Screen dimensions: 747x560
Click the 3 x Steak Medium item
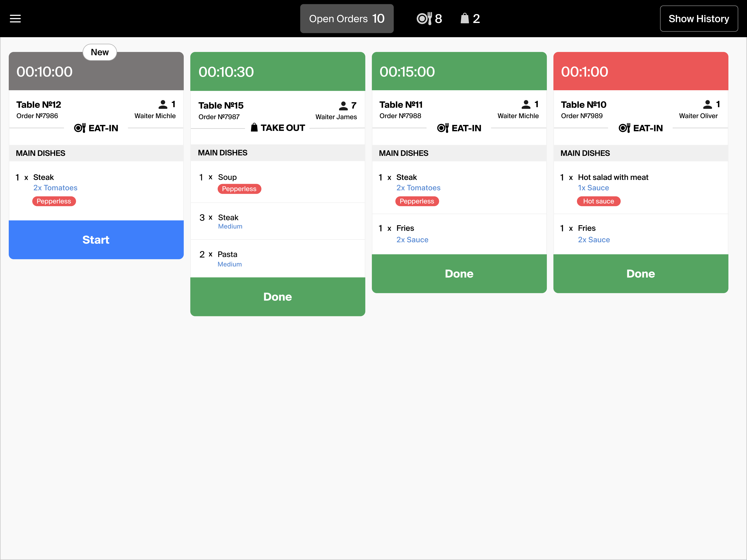(x=278, y=221)
